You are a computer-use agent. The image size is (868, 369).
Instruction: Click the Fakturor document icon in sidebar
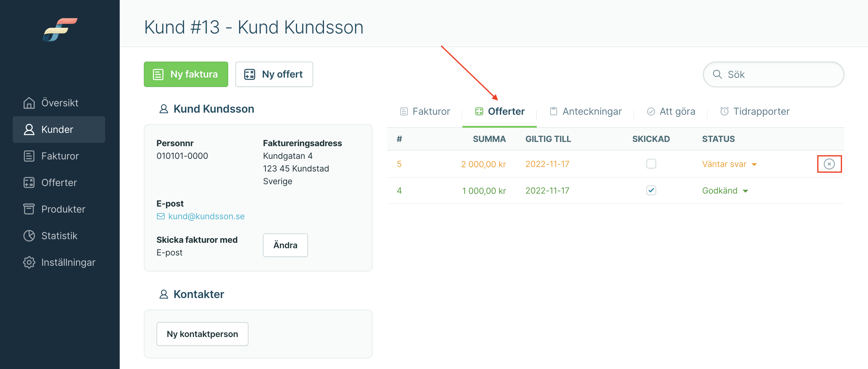click(x=29, y=156)
